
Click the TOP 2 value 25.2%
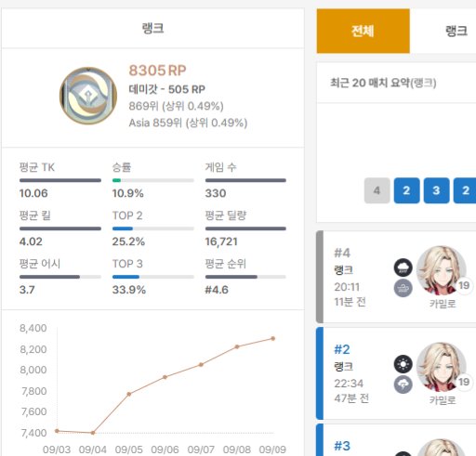tap(128, 241)
